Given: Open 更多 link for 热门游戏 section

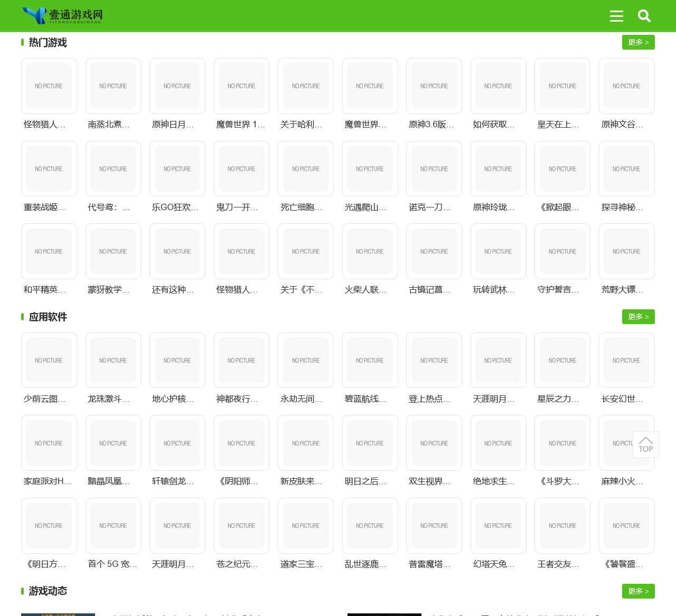Looking at the screenshot, I should point(638,42).
